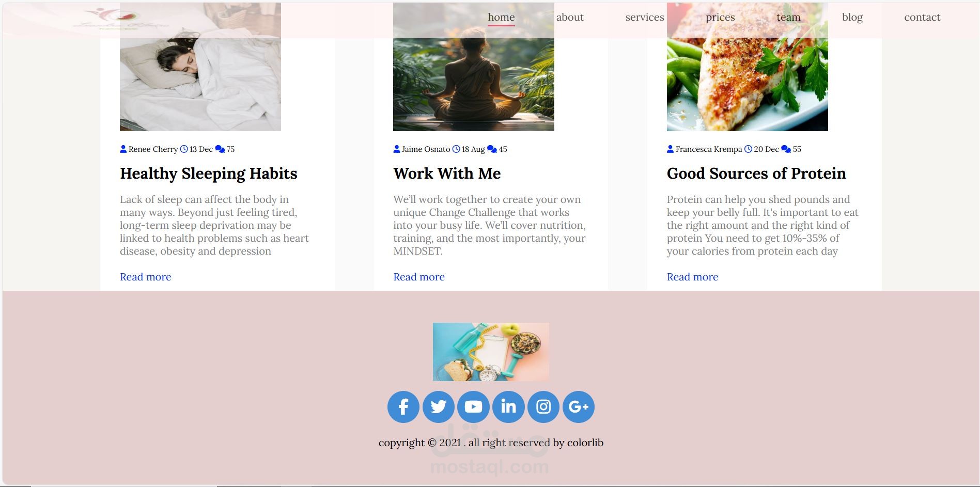980x487 pixels.
Task: Click the user icon beside Jaime Osnato
Action: point(397,149)
